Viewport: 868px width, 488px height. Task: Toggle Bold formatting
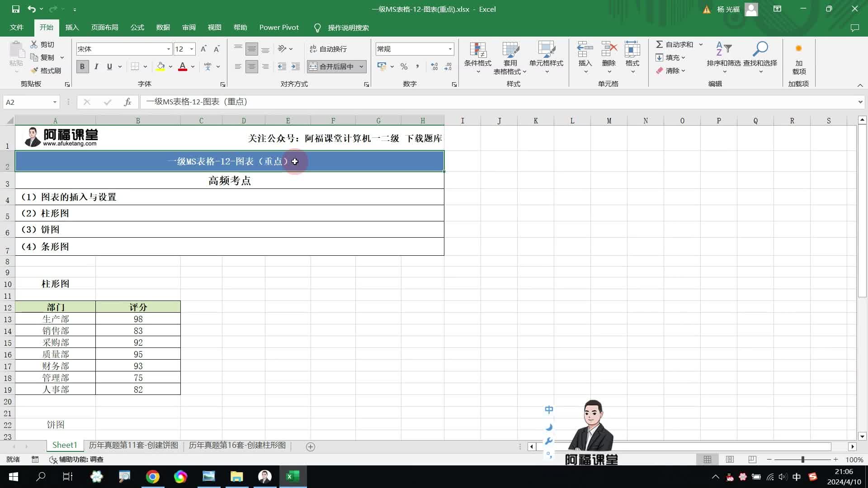(82, 66)
